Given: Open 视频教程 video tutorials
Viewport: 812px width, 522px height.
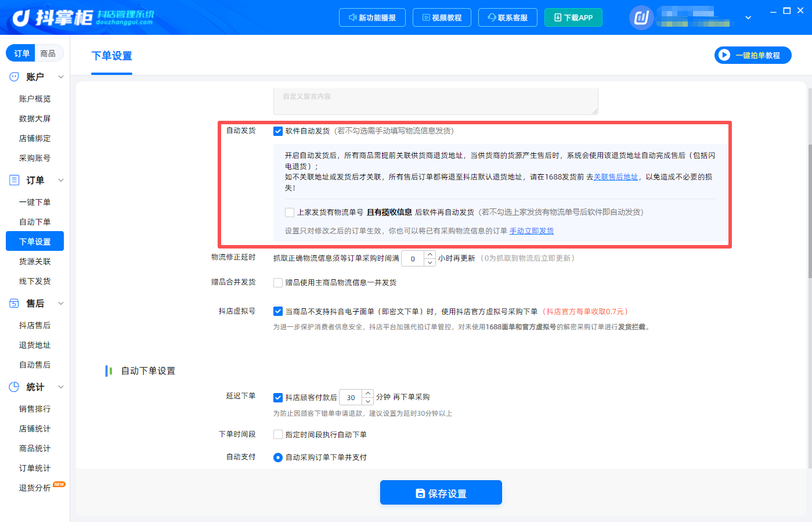Looking at the screenshot, I should [x=442, y=17].
